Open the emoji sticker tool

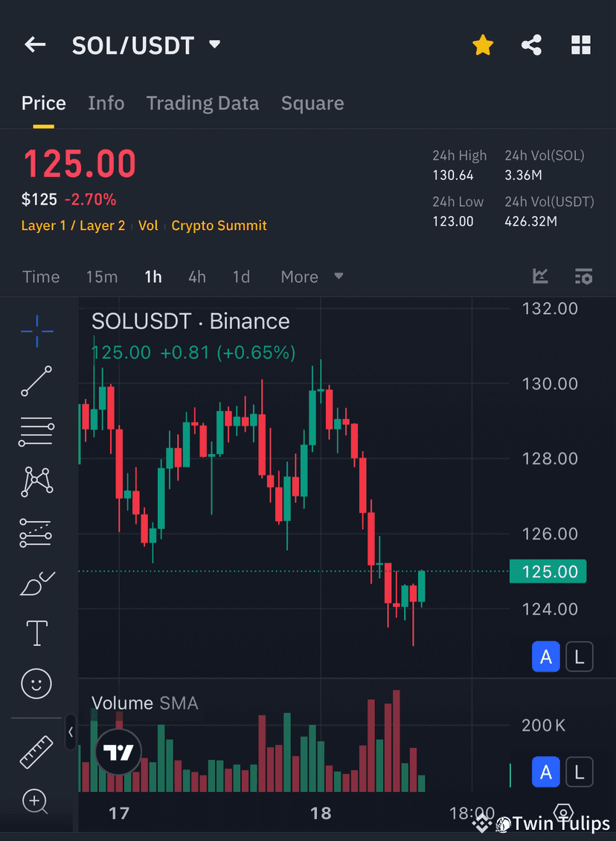[x=36, y=683]
